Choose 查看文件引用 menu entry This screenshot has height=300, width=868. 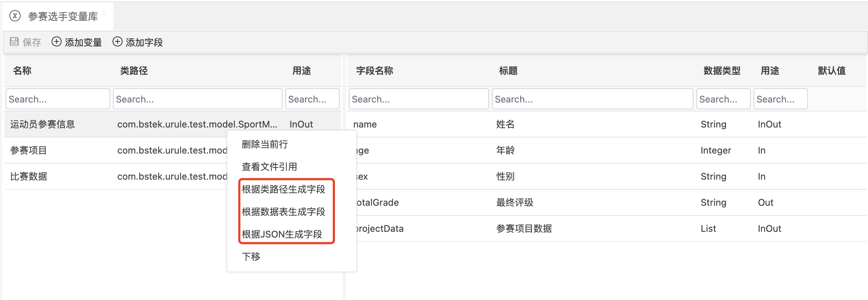coord(269,167)
